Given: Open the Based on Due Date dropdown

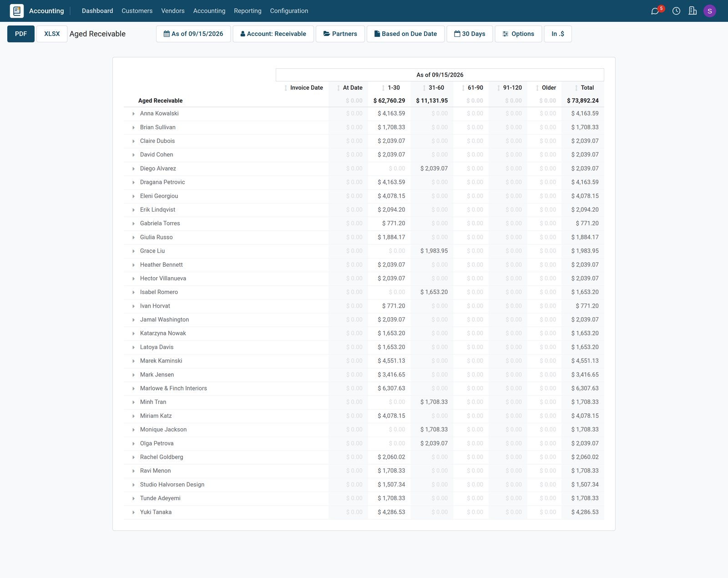Looking at the screenshot, I should (405, 34).
